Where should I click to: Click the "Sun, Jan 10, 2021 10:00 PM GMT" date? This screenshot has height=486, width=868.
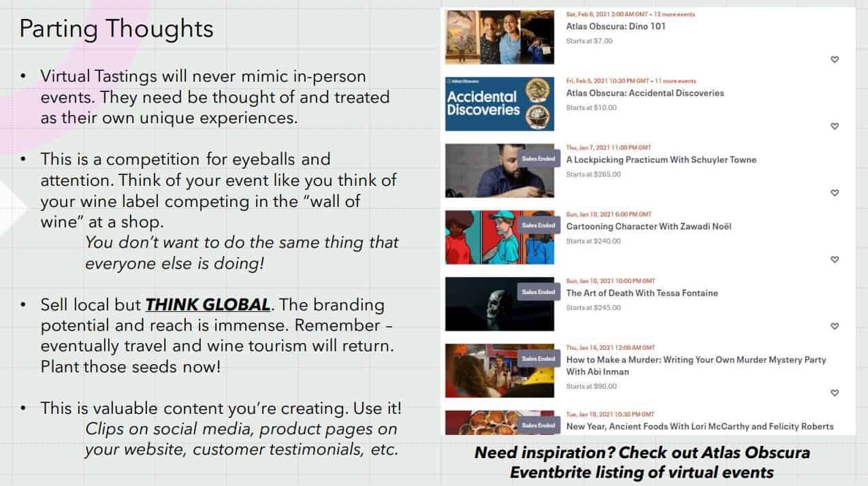point(611,280)
